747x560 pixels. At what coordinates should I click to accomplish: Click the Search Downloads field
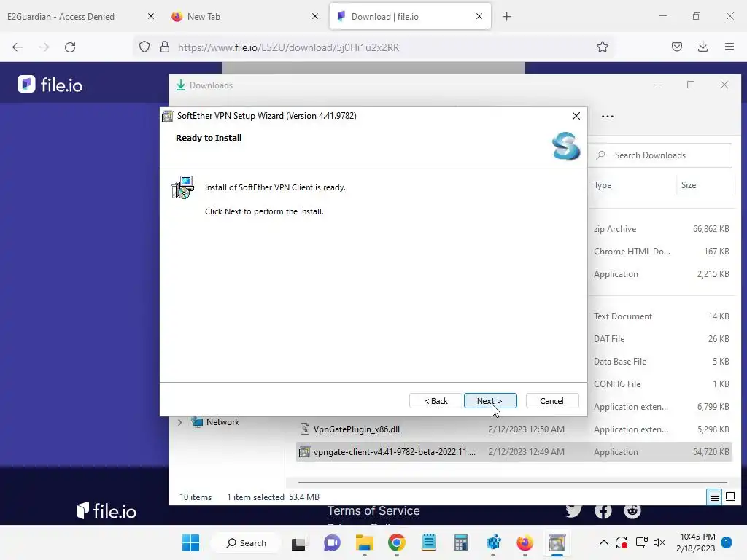[661, 155]
